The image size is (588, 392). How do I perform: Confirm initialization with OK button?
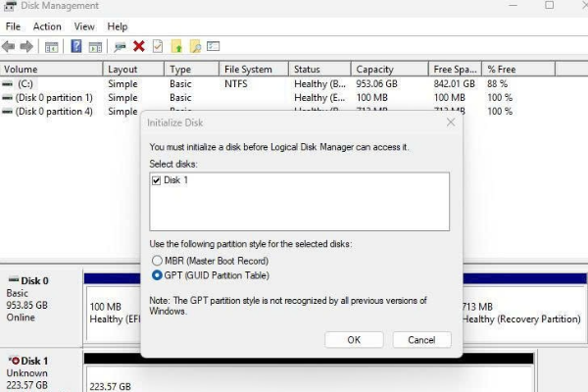[354, 340]
